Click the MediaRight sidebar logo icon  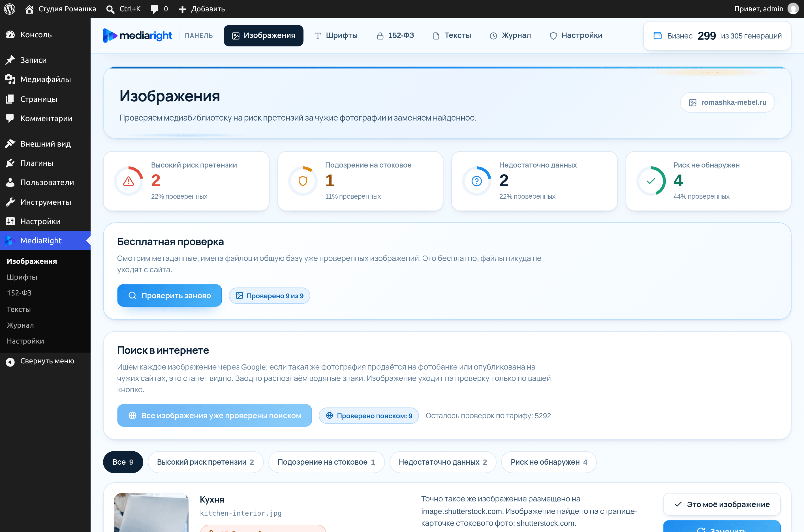(10, 241)
